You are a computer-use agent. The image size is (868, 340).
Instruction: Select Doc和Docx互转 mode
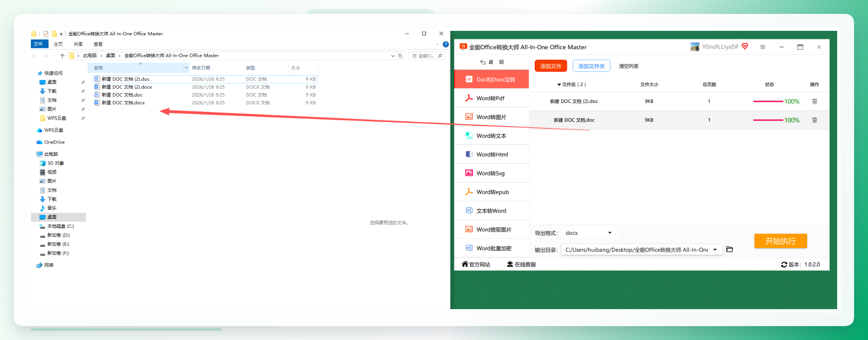coord(491,79)
